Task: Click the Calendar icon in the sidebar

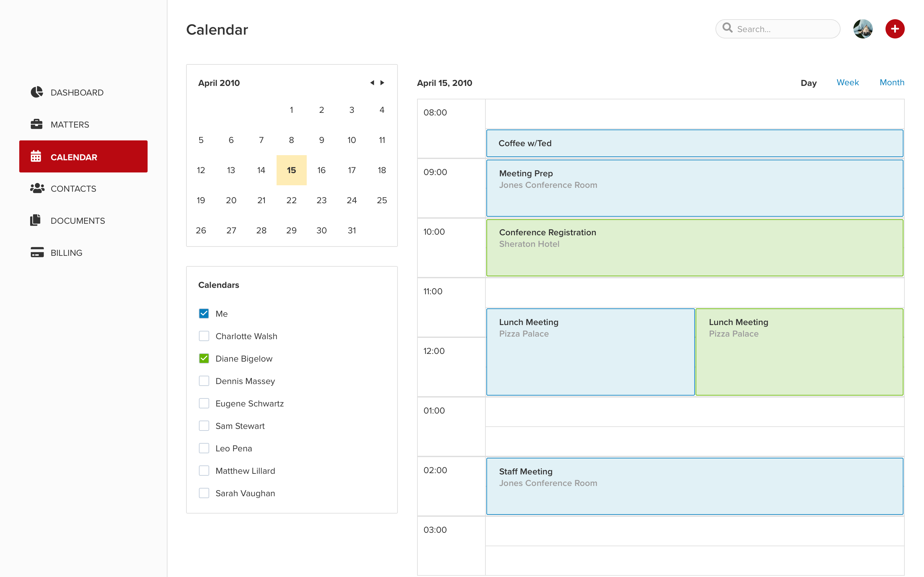Action: pyautogui.click(x=37, y=156)
